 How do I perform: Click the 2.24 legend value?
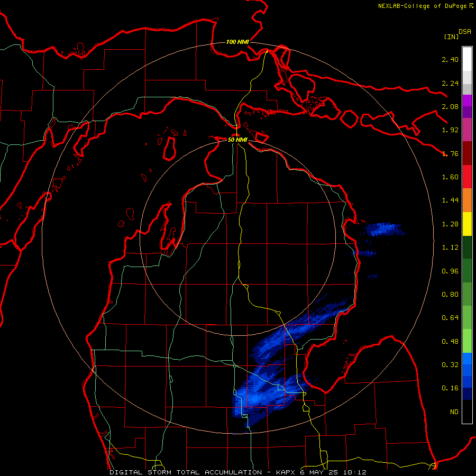coord(450,83)
